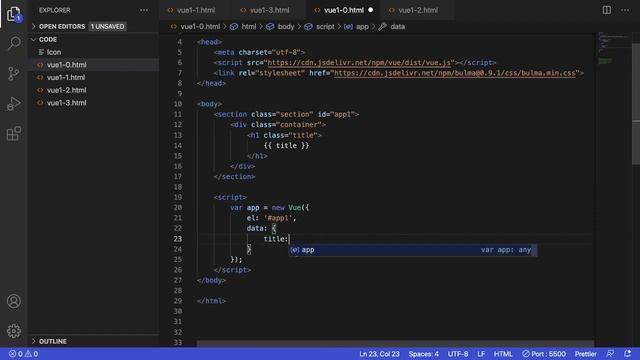Screen dimensions: 640x360
Task: Click line number 23 in gutter
Action: [178, 239]
